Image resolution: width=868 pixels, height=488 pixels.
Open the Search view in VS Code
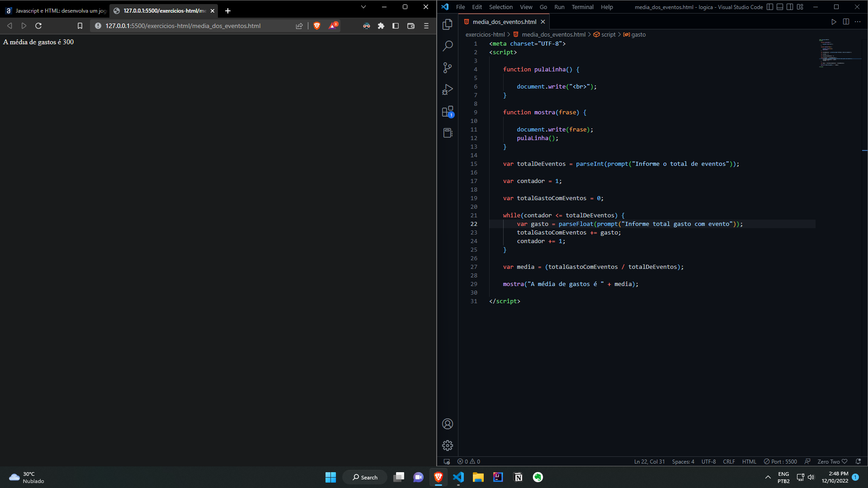click(x=448, y=46)
